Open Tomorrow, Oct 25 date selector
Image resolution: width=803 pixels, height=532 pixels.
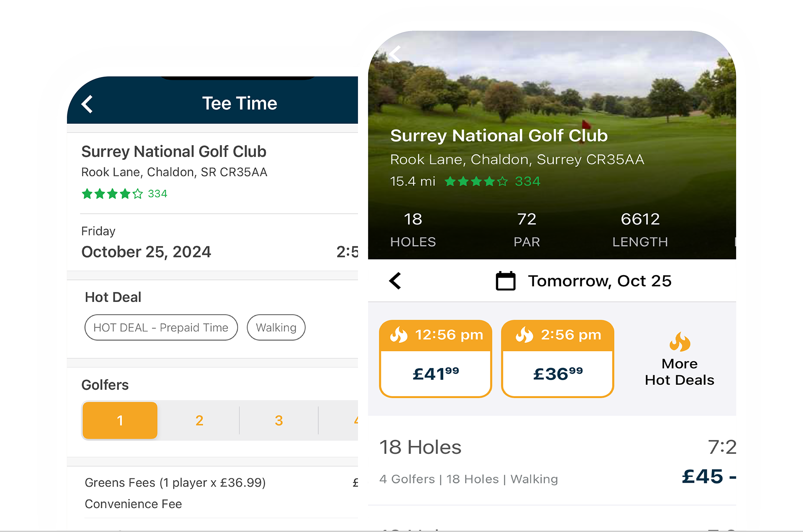pyautogui.click(x=599, y=281)
